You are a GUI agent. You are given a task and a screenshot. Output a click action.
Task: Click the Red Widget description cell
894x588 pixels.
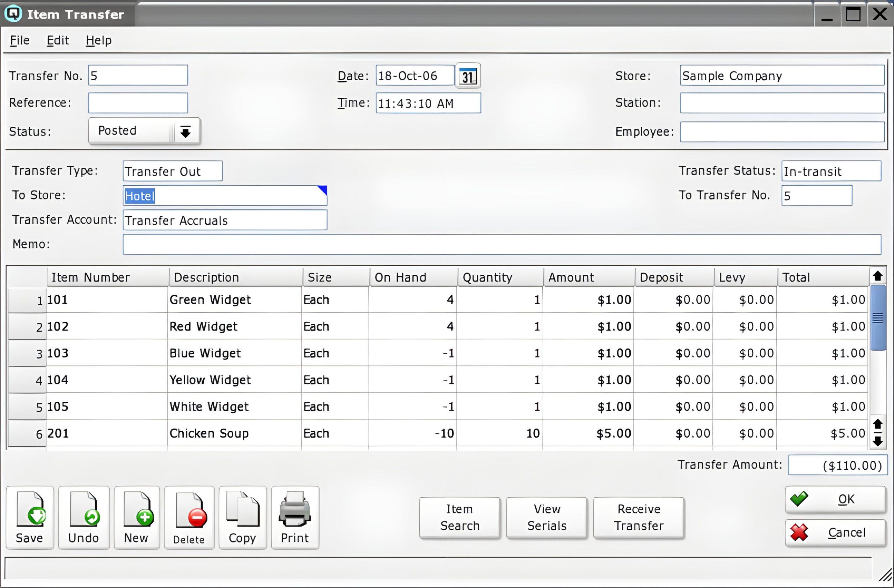coord(234,327)
